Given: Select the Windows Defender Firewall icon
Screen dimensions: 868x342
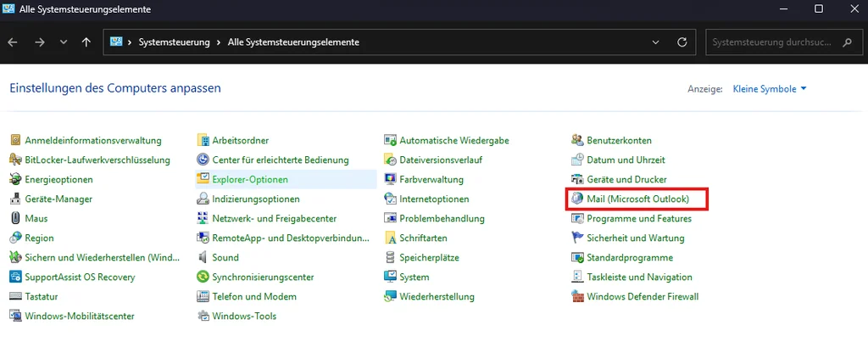Looking at the screenshot, I should click(577, 297).
